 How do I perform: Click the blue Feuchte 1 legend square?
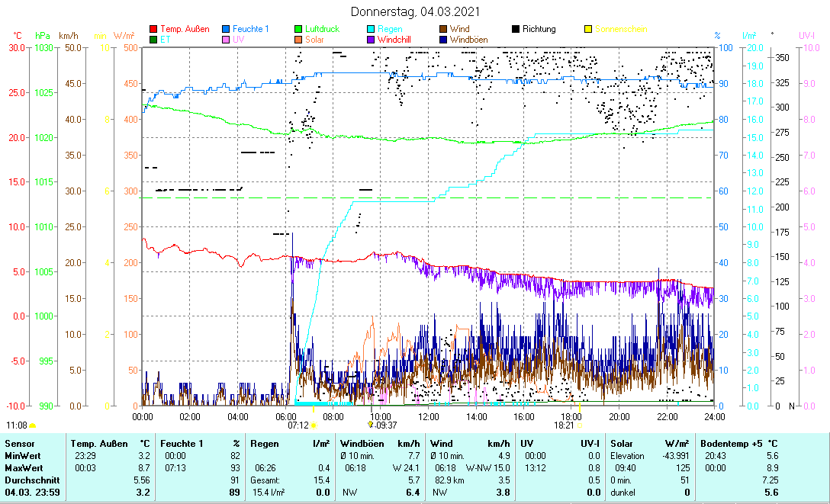(226, 29)
